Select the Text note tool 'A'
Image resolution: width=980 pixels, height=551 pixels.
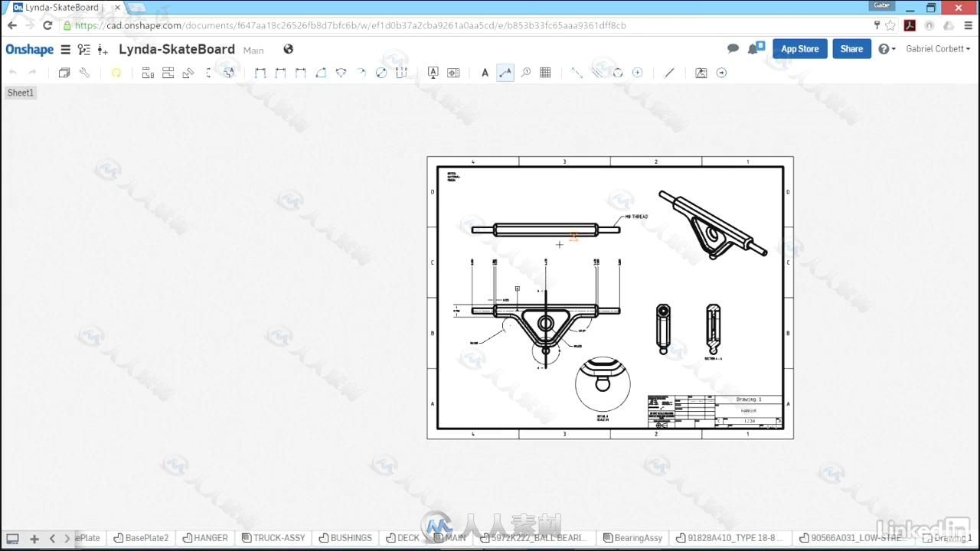click(x=485, y=73)
